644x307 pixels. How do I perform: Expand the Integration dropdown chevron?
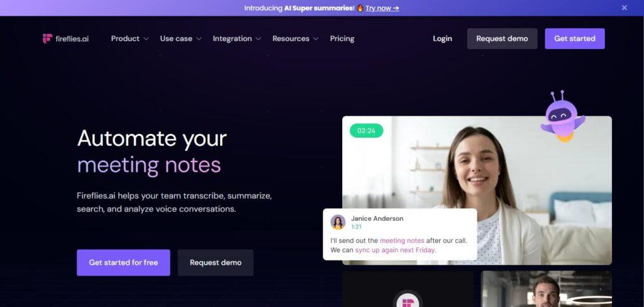click(258, 38)
